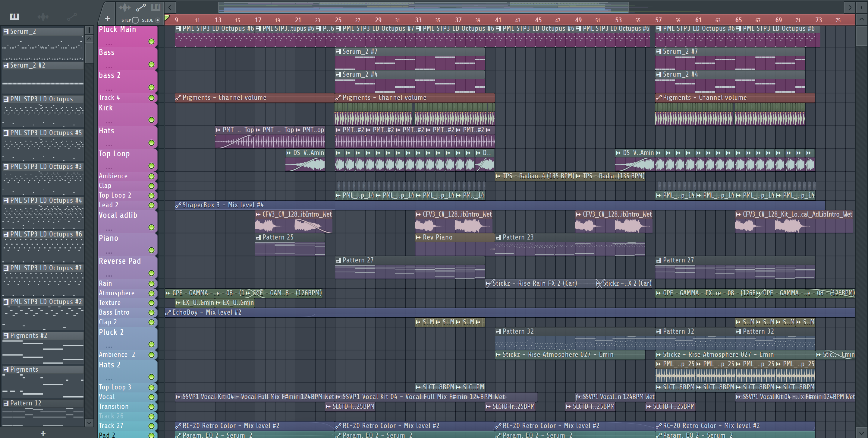Click the playlist vertical scrollbar down arrow

coord(862,433)
